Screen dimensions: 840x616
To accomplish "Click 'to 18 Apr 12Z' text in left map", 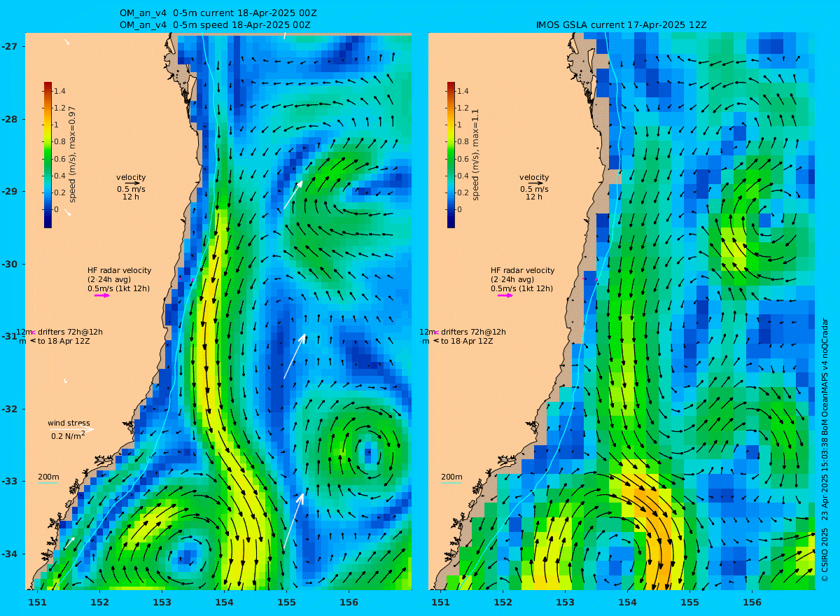I will (64, 341).
